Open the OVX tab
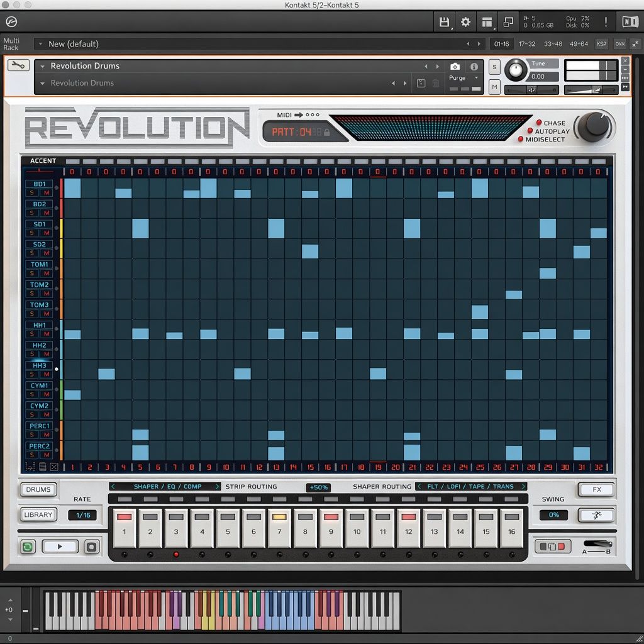 point(619,43)
